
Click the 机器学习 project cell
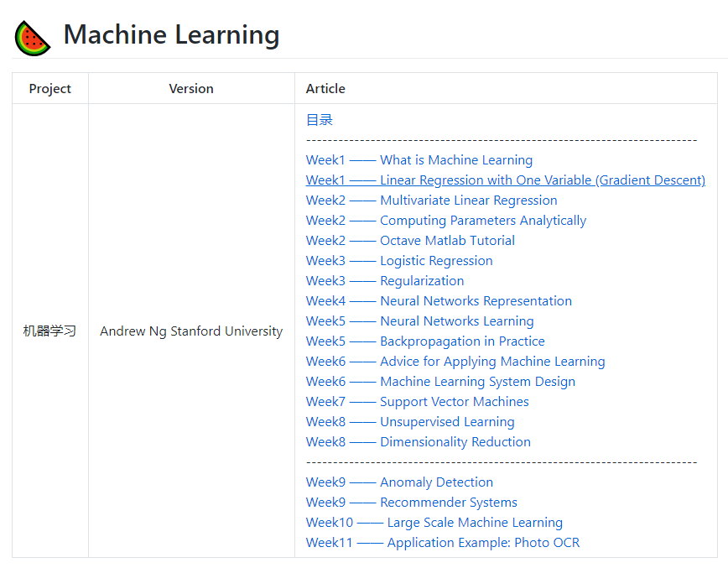(x=49, y=331)
